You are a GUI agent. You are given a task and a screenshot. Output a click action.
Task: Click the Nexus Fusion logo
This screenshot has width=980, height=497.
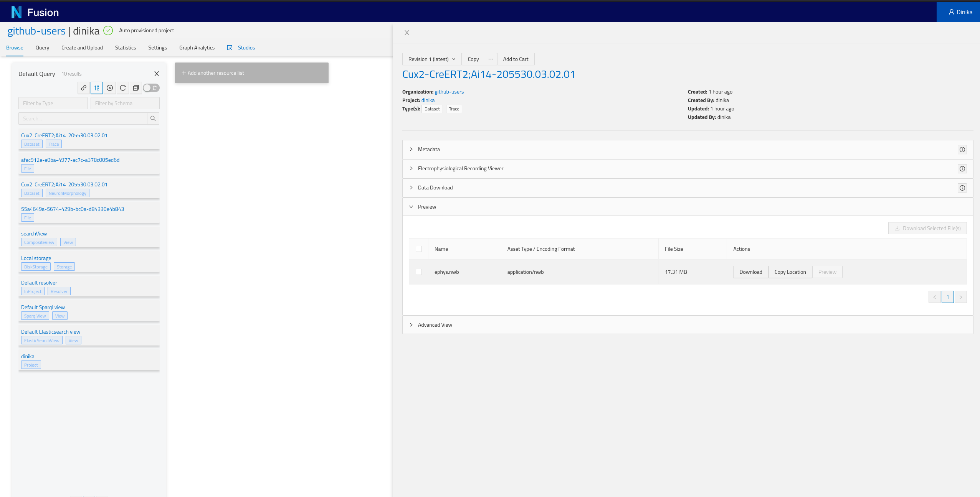[35, 12]
